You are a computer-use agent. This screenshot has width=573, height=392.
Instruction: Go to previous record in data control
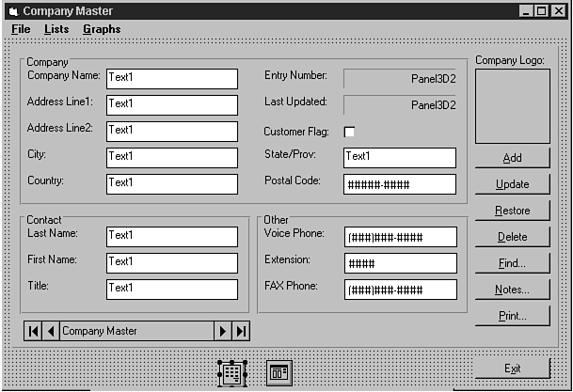tap(51, 331)
